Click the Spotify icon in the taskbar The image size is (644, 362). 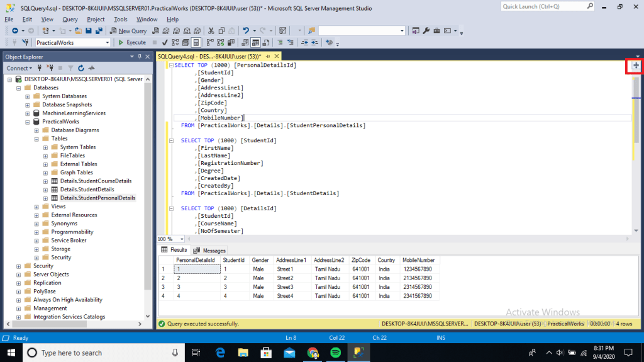[x=335, y=353]
